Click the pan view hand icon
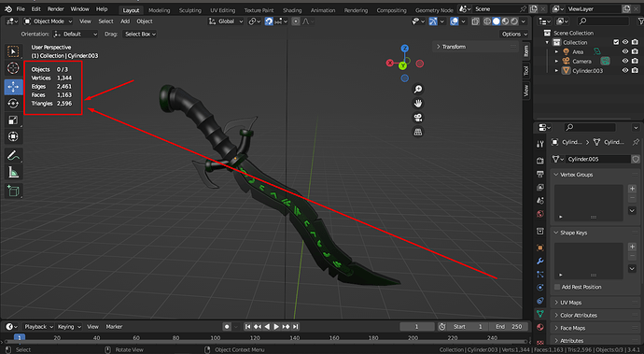The width and height of the screenshot is (644, 354). [418, 103]
